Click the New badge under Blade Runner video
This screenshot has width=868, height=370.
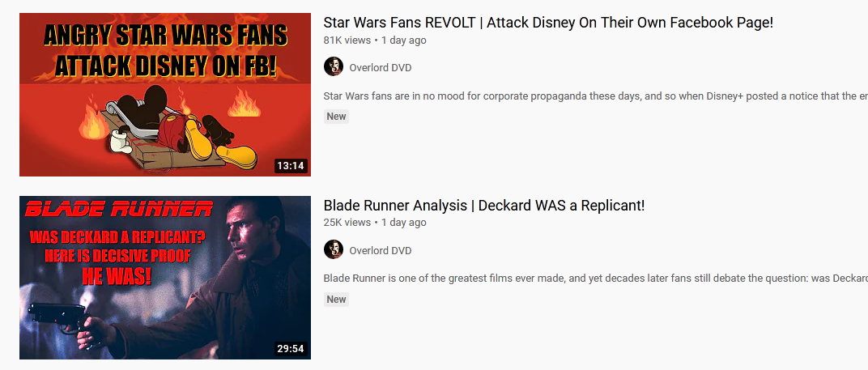pyautogui.click(x=336, y=299)
